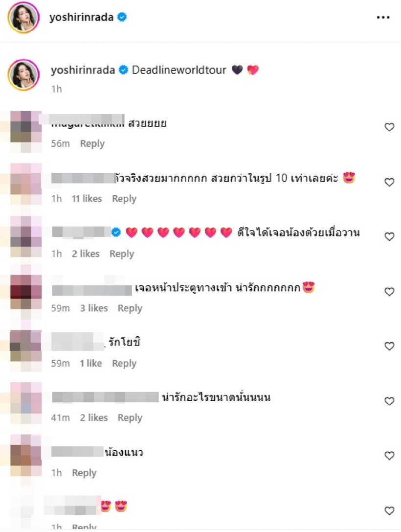Reply to the น้องแนว comment

[x=84, y=473]
